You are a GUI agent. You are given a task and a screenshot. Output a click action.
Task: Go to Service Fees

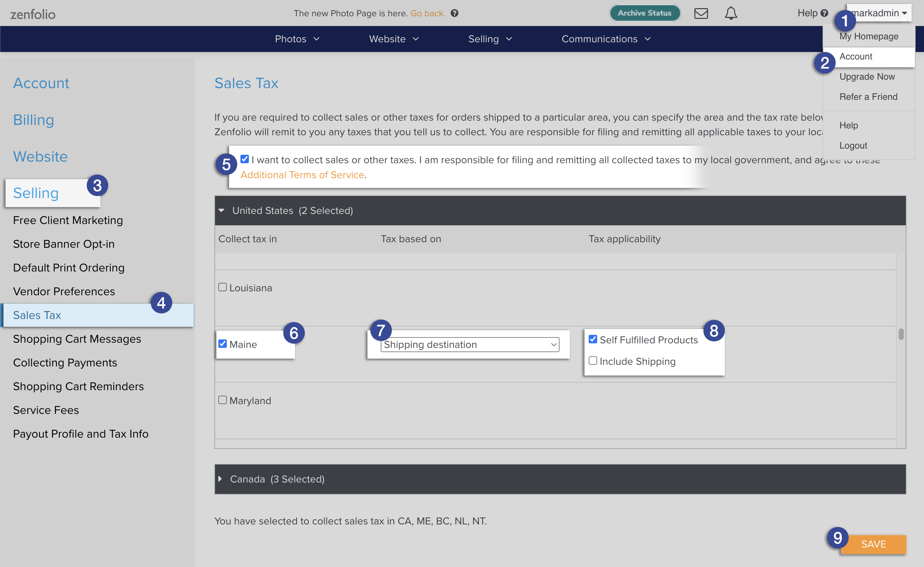(46, 410)
